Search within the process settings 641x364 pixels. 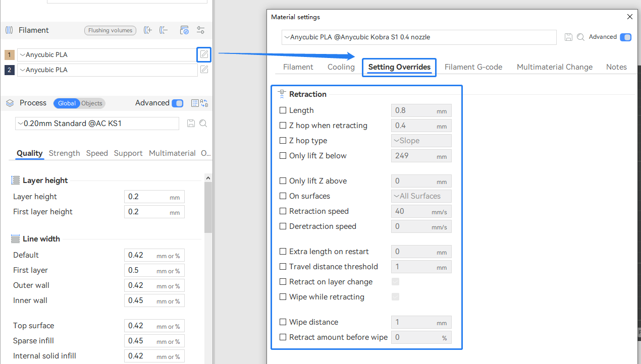pos(203,124)
